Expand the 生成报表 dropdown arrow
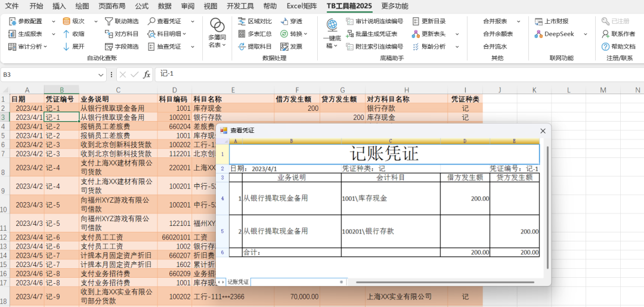The image size is (644, 307). (x=54, y=34)
